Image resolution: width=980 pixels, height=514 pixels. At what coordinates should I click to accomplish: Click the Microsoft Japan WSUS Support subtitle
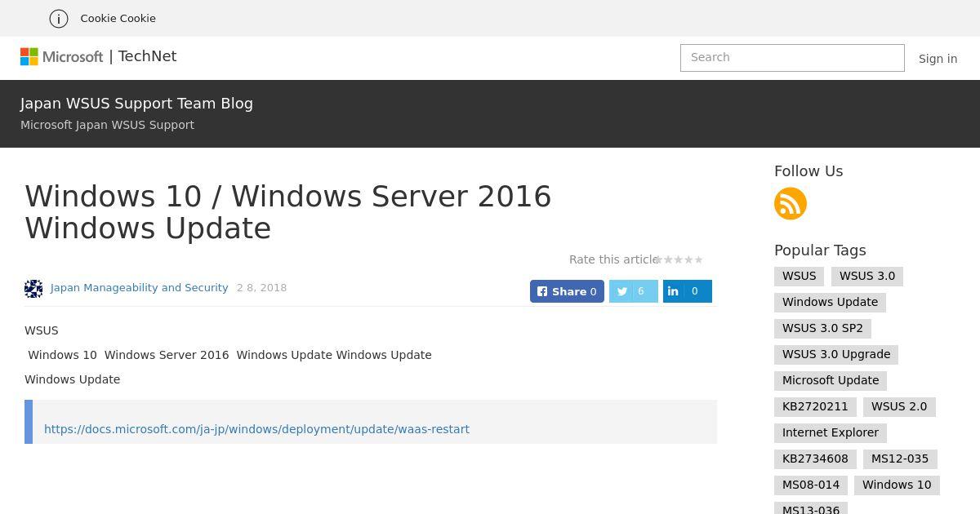pyautogui.click(x=107, y=125)
